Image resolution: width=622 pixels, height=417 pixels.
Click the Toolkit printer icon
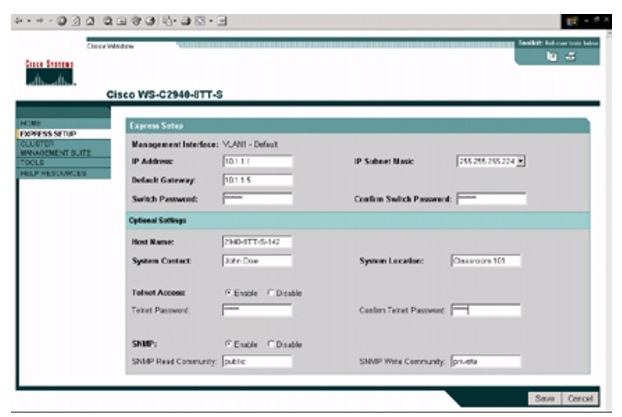coord(570,56)
